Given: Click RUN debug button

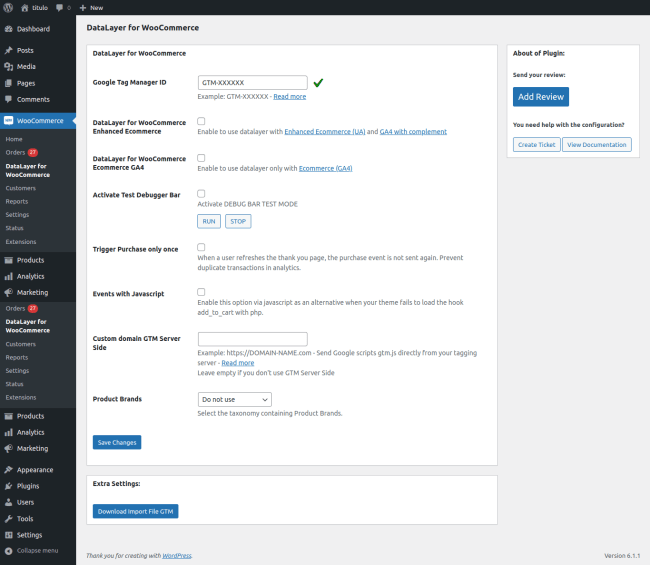Looking at the screenshot, I should coord(209,221).
